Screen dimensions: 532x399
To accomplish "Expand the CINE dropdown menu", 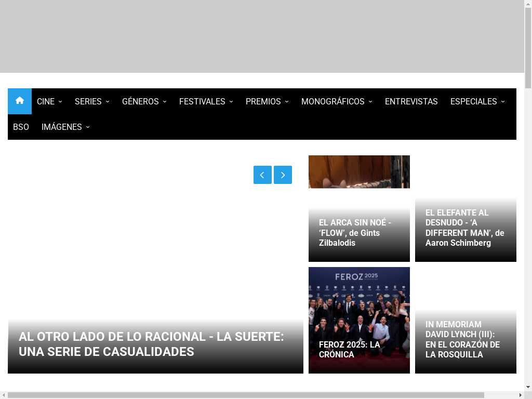I will (49, 101).
